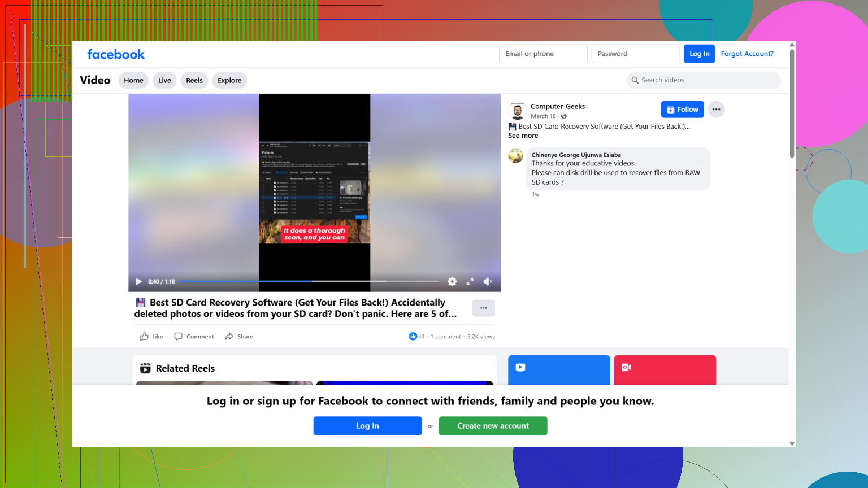Open Computer_Geeks profile picture
The width and height of the screenshot is (868, 488).
click(517, 111)
